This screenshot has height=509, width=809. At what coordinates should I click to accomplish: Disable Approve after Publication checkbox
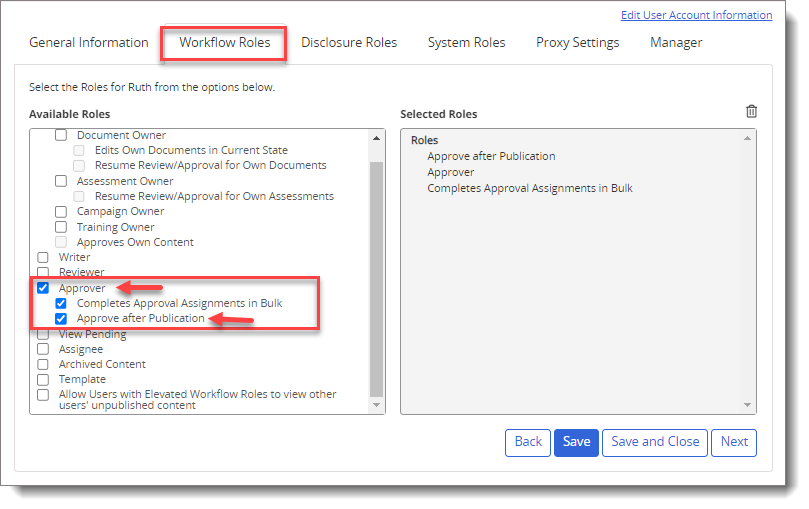[x=61, y=319]
